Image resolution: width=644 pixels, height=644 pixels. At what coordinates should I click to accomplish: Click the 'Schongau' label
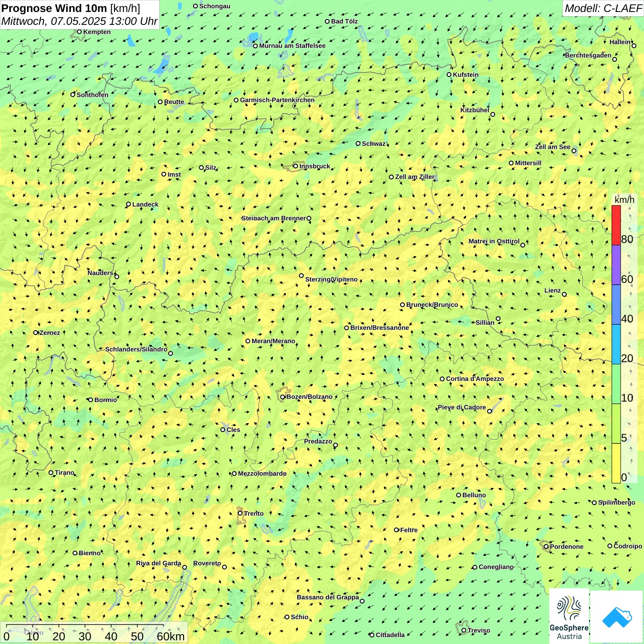[x=215, y=6]
